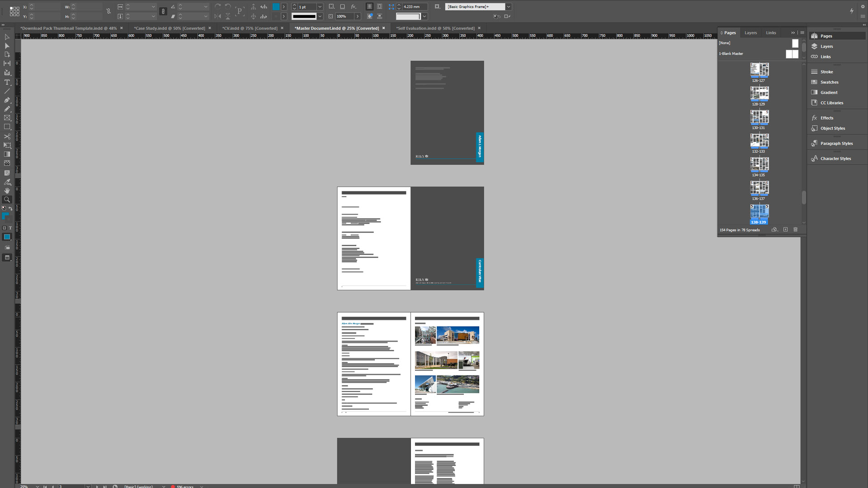Toggle visibility of None master page
Image resolution: width=868 pixels, height=488 pixels.
pyautogui.click(x=795, y=43)
